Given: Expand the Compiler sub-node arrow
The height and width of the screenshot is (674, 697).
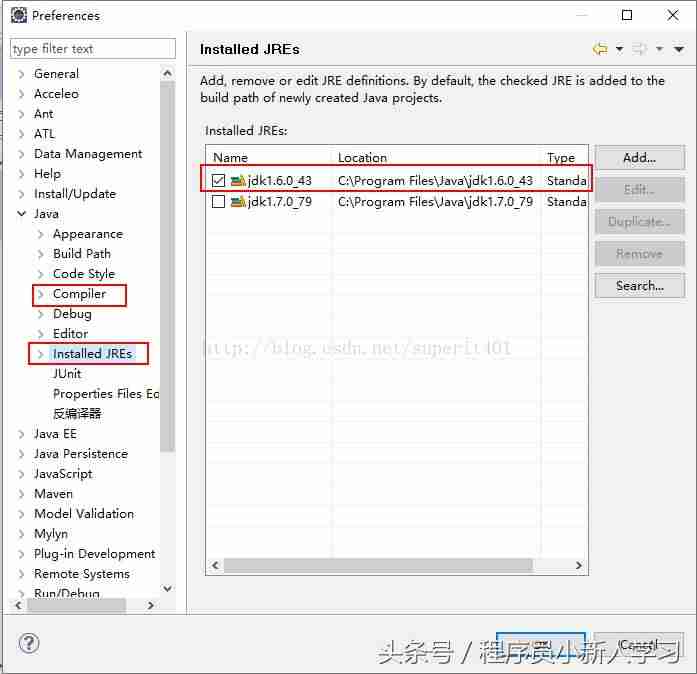Looking at the screenshot, I should click(40, 294).
